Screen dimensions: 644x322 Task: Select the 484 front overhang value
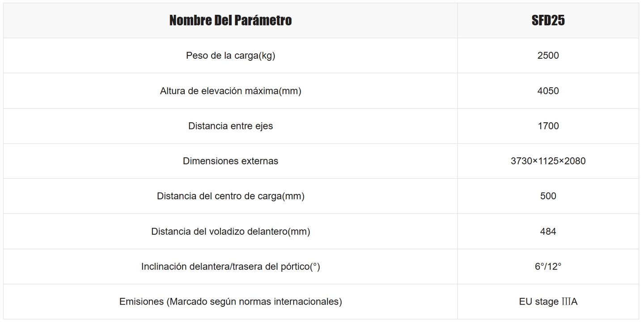click(x=548, y=232)
